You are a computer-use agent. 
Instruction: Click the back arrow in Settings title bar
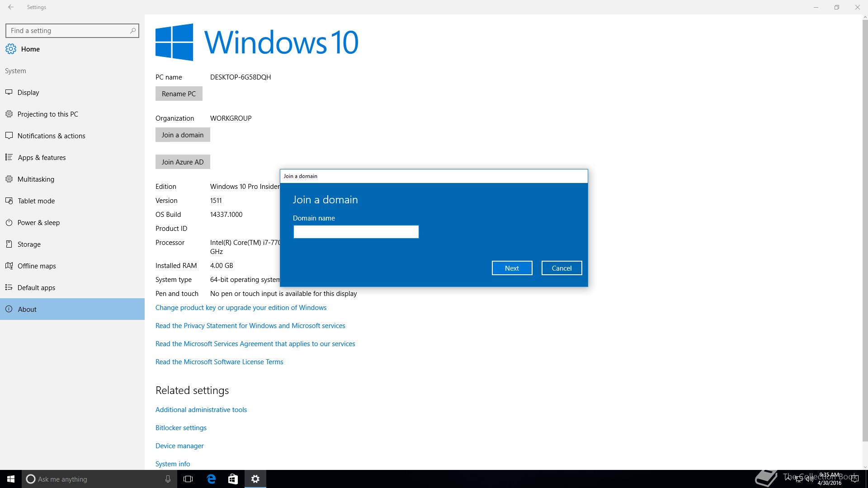11,7
